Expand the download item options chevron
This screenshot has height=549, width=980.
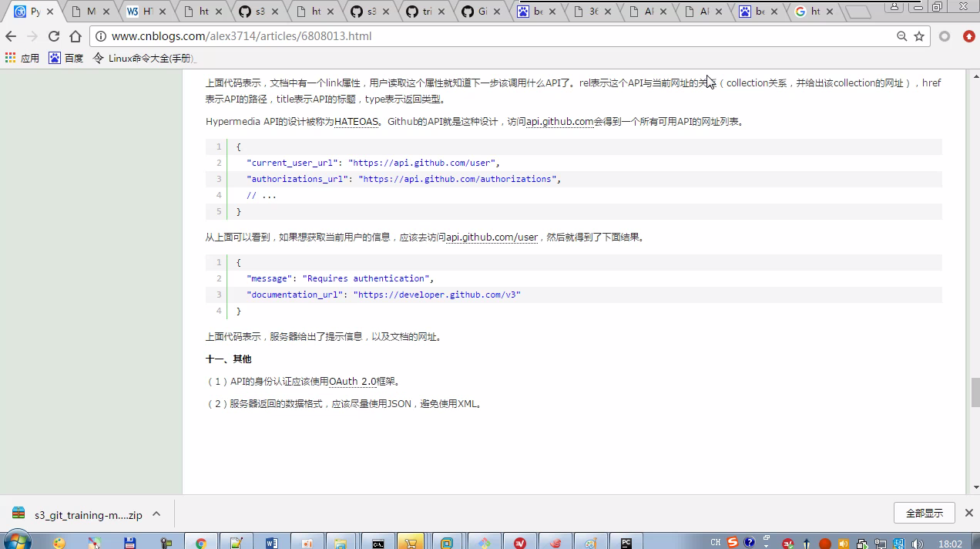click(x=156, y=514)
